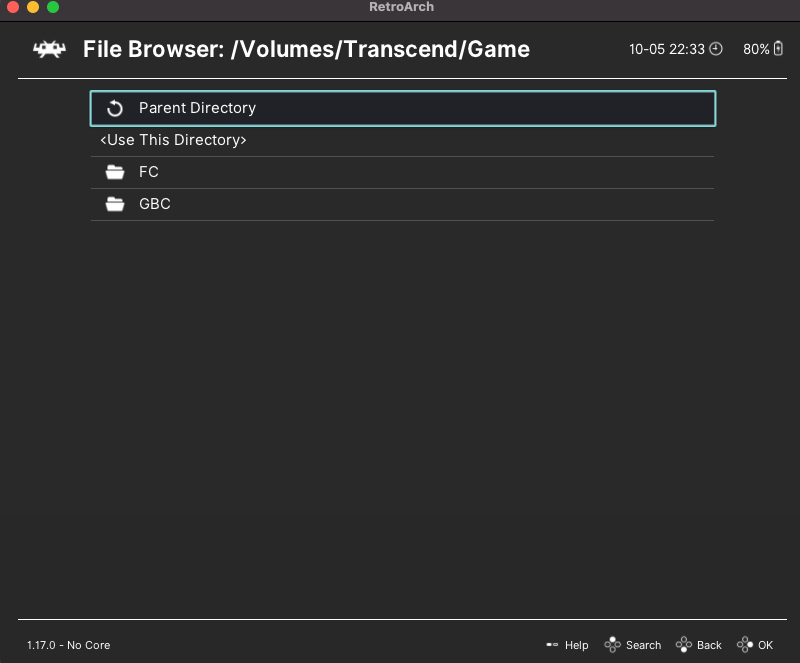Open the FC folder entry

point(402,173)
